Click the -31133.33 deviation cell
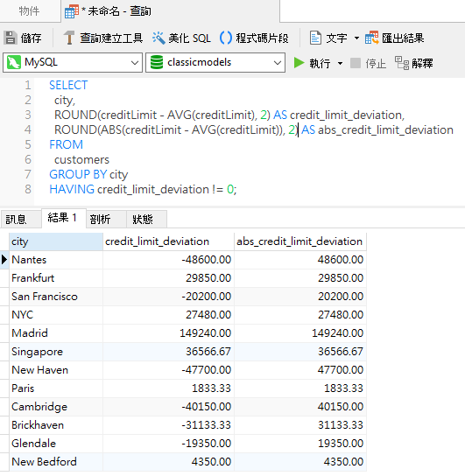This screenshot has width=465, height=476. point(168,425)
